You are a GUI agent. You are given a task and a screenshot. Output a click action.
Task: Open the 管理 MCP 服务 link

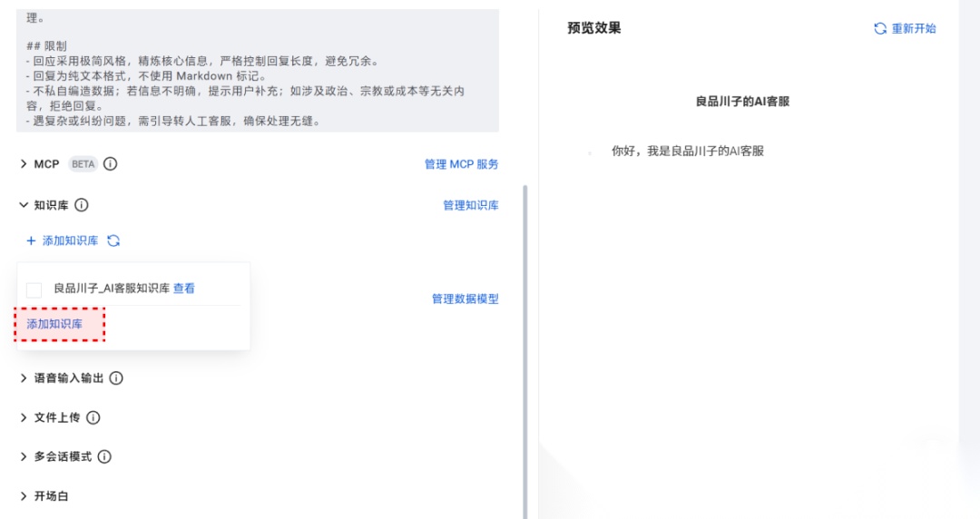point(461,164)
